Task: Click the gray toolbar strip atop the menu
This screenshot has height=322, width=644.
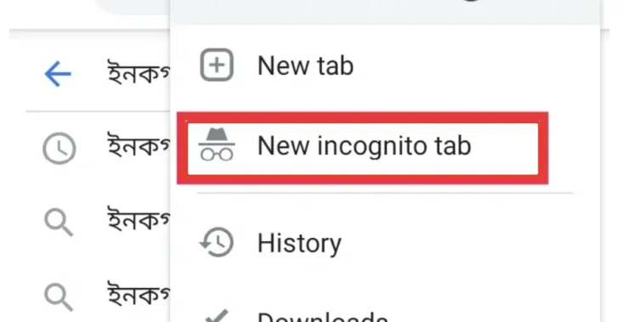Action: [385, 12]
